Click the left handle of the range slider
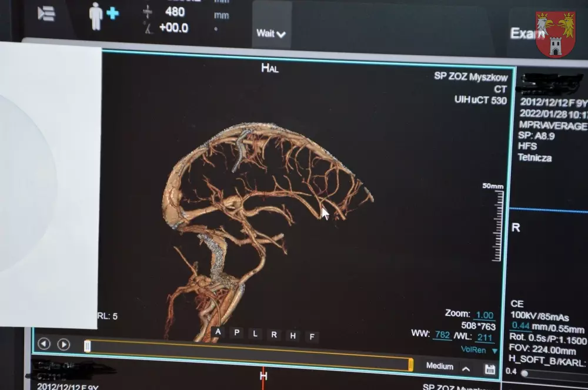588x390 pixels. (x=88, y=347)
